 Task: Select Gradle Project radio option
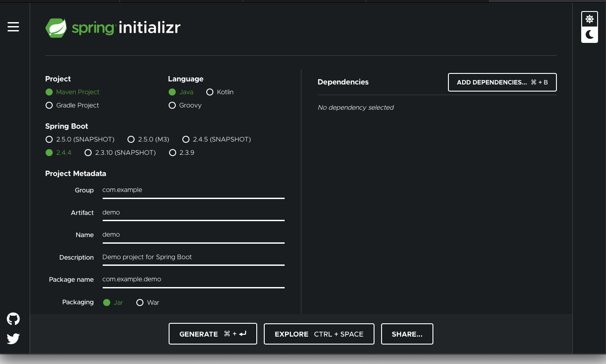pyautogui.click(x=72, y=105)
